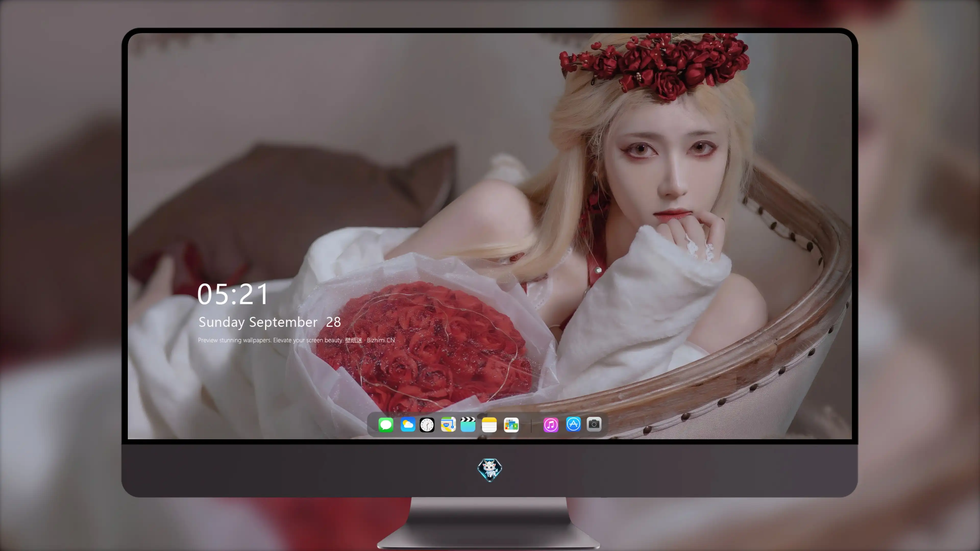980x551 pixels.
Task: Click the dragon mascot logo on the monitor chin
Action: (x=490, y=470)
